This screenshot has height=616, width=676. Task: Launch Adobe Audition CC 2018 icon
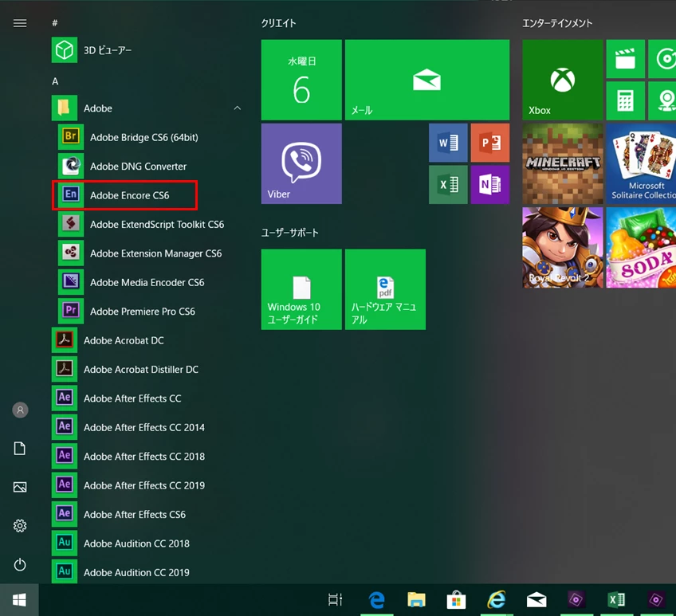pos(65,543)
